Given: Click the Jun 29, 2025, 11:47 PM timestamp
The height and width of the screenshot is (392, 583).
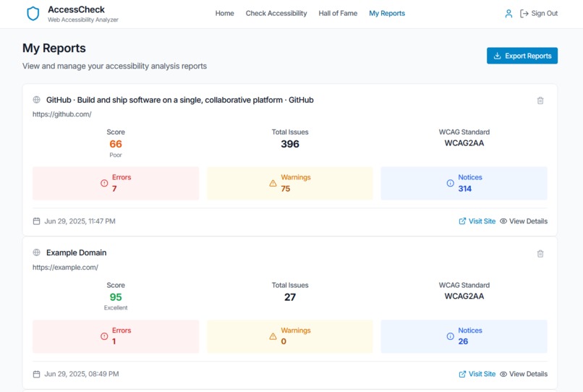Looking at the screenshot, I should click(x=80, y=221).
